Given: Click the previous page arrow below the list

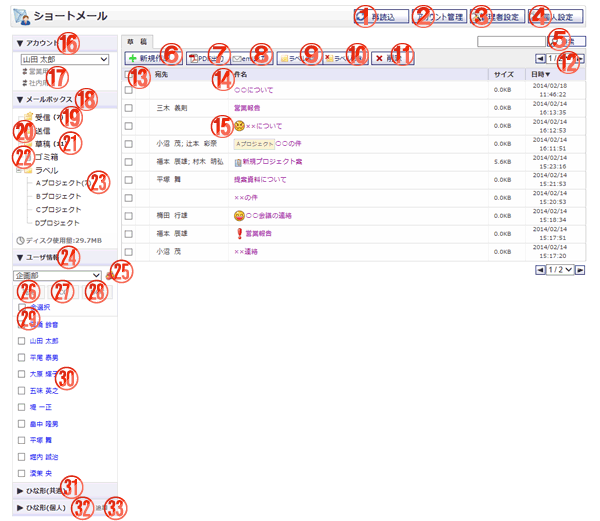Looking at the screenshot, I should [541, 270].
